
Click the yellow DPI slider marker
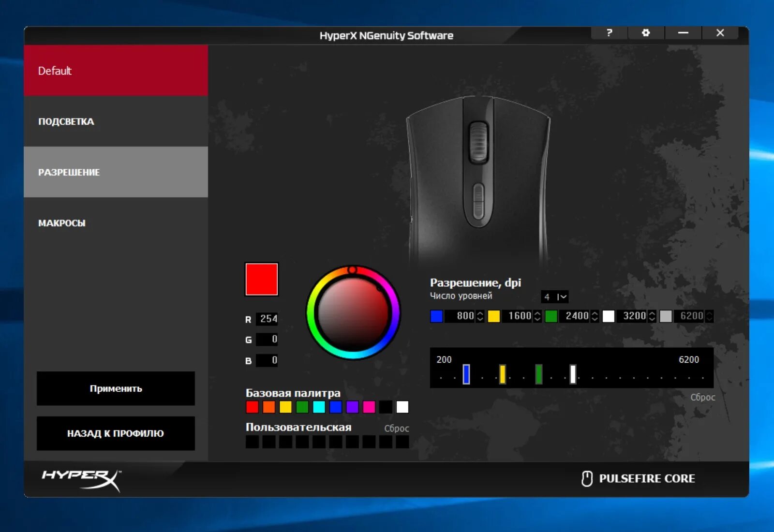click(x=503, y=374)
